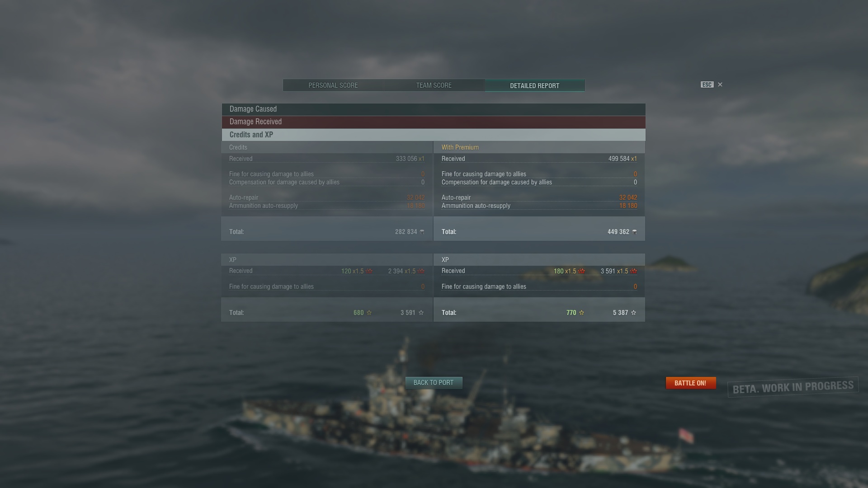Click the ESC key indicator
Image resolution: width=868 pixels, height=488 pixels.
pyautogui.click(x=707, y=84)
